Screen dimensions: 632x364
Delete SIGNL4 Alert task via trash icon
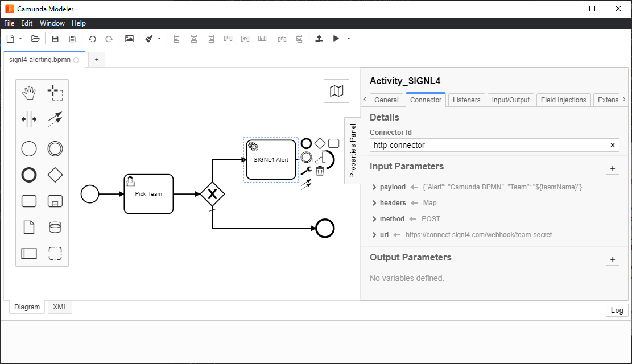point(320,171)
